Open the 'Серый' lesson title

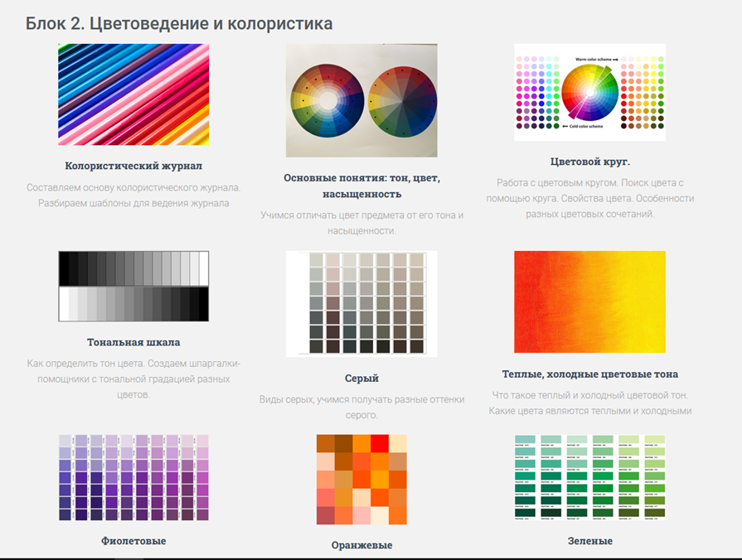pos(361,379)
